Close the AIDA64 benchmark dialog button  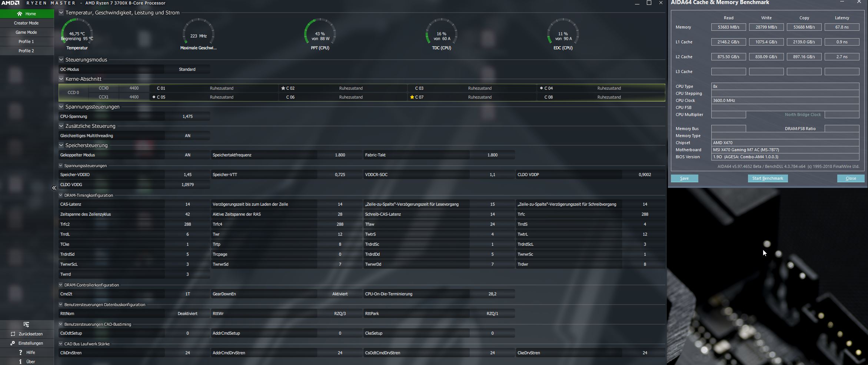tap(851, 178)
